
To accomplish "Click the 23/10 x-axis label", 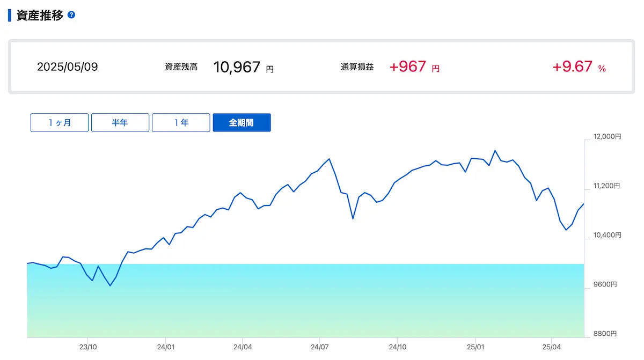I will tap(88, 347).
